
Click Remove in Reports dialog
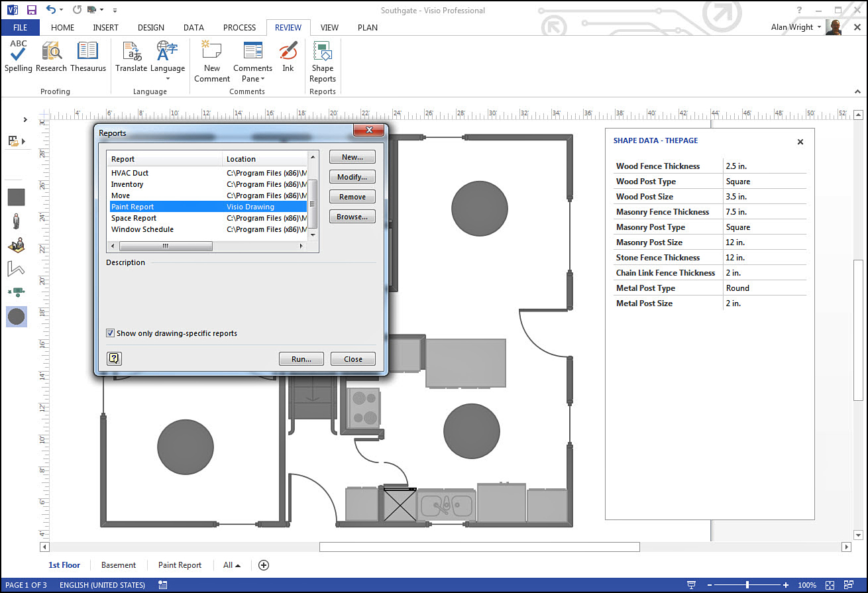click(x=353, y=197)
